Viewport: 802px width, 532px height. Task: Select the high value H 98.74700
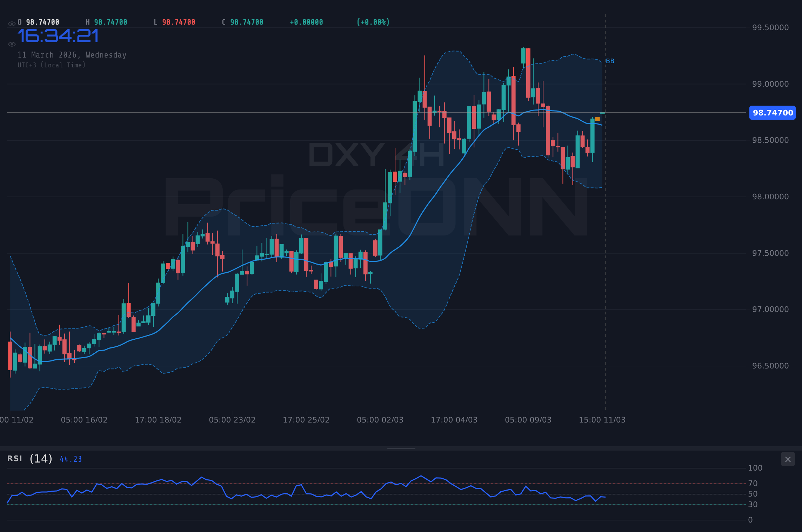(107, 21)
